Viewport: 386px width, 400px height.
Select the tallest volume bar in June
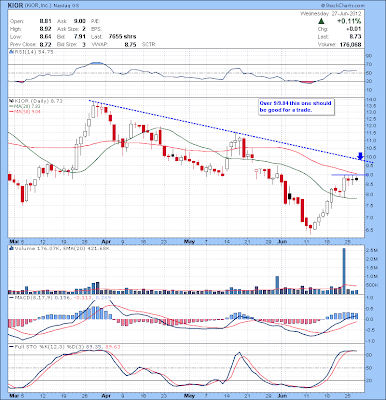344,271
